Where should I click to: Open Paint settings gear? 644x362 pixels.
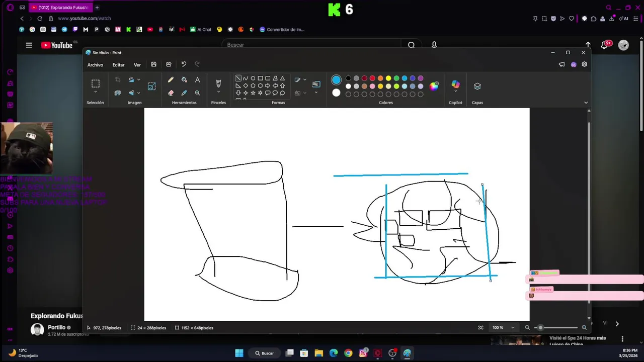click(584, 64)
